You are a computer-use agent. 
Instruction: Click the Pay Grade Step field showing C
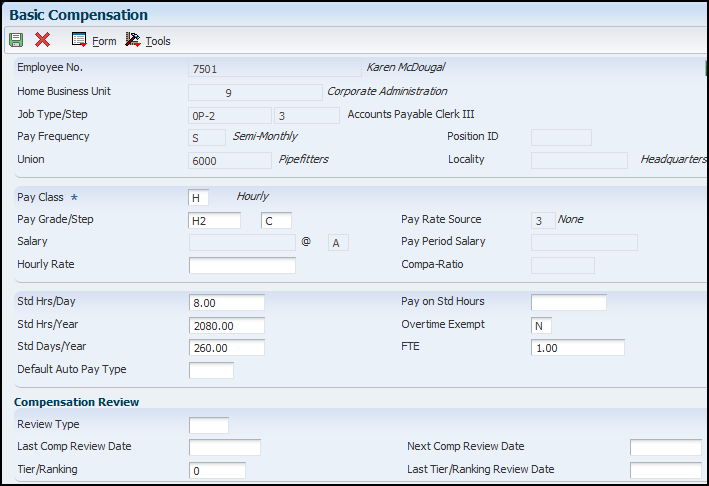tap(276, 220)
